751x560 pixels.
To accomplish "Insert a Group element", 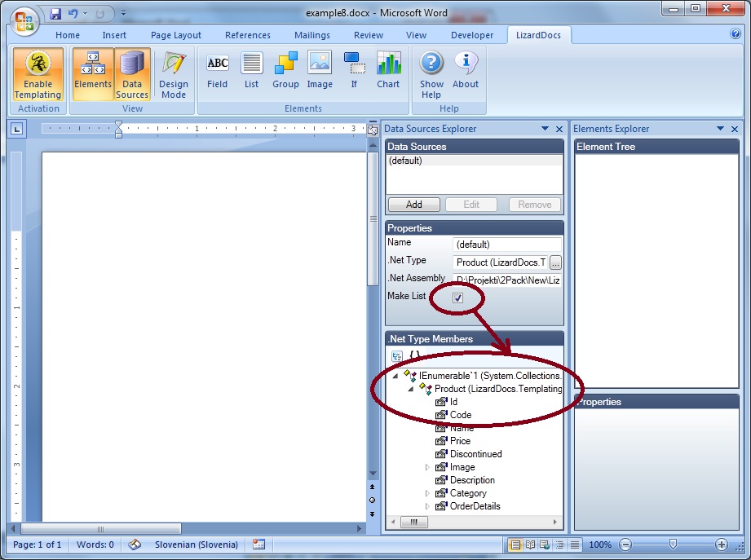I will pyautogui.click(x=285, y=71).
